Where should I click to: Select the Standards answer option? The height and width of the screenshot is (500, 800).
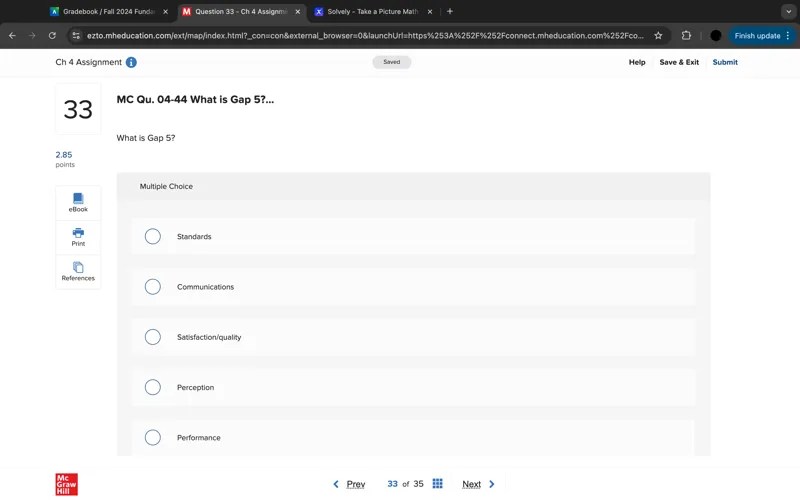[413, 237]
